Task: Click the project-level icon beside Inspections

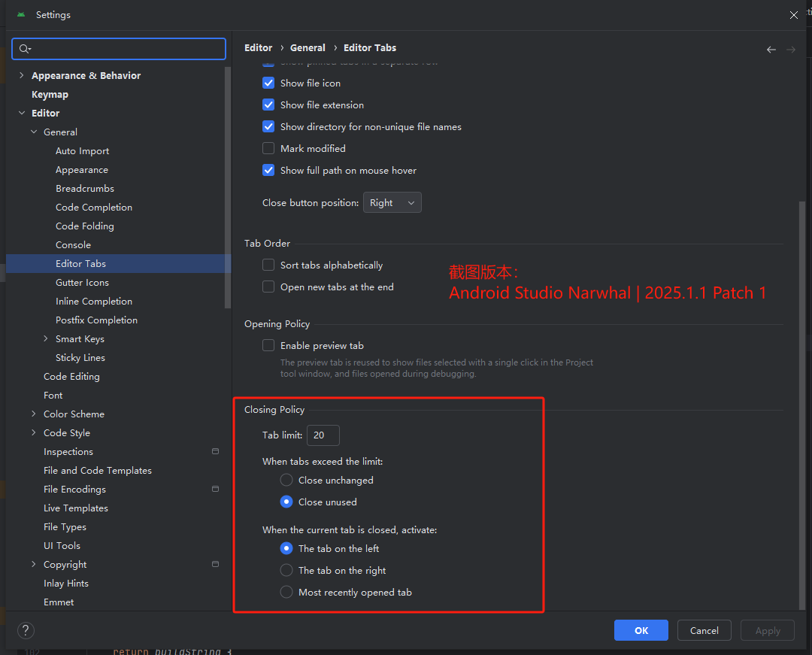Action: click(x=216, y=451)
